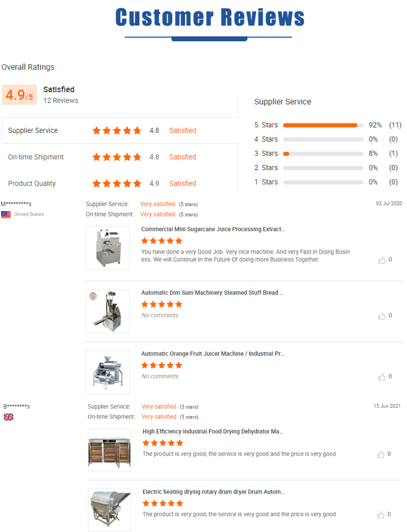Open Electric heating drying rotary drum link
Screen dimensions: 407x532
pos(213,492)
